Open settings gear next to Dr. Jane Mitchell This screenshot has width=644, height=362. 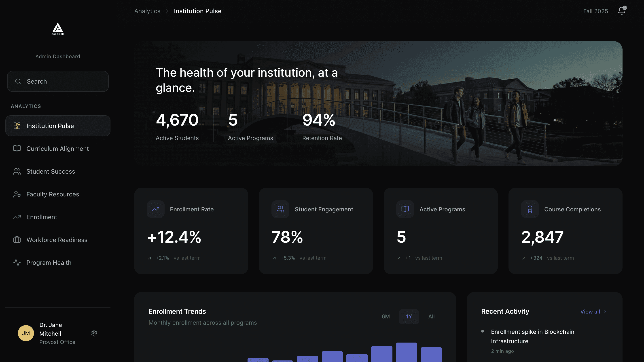click(x=94, y=333)
